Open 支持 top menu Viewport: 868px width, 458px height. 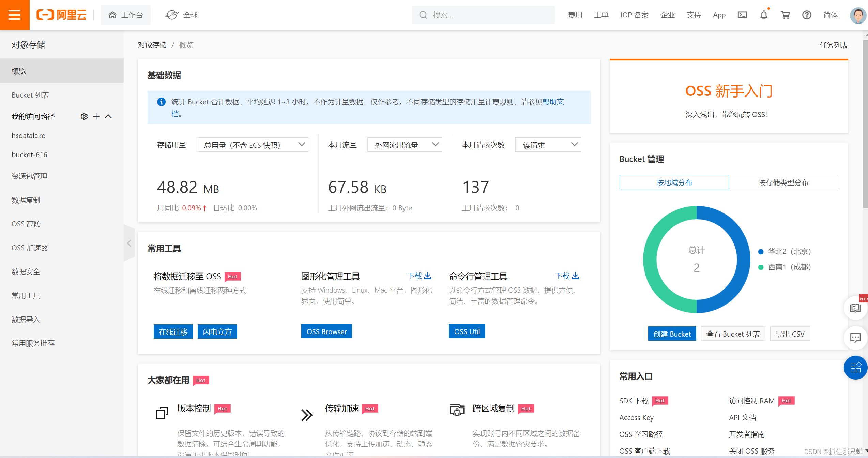point(694,15)
